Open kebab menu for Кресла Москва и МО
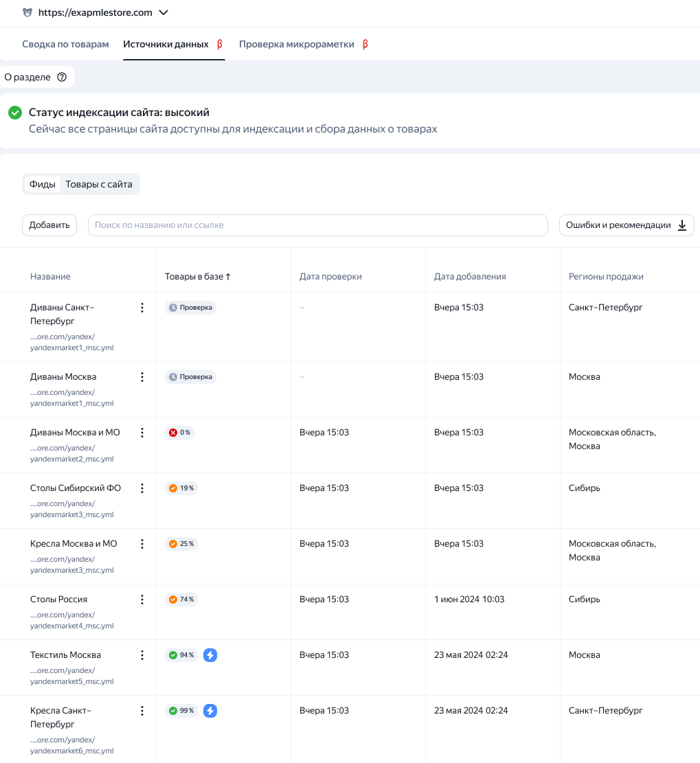Image resolution: width=700 pixels, height=763 pixels. [142, 543]
